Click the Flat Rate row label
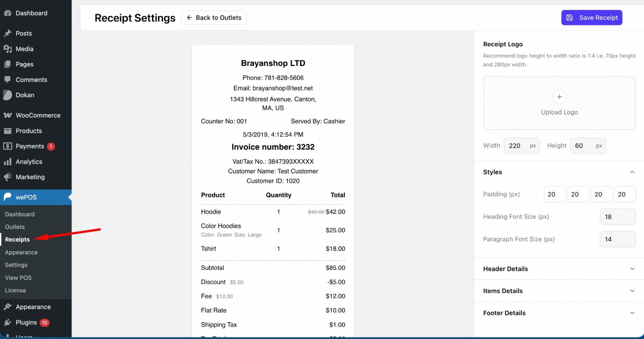 [x=214, y=310]
